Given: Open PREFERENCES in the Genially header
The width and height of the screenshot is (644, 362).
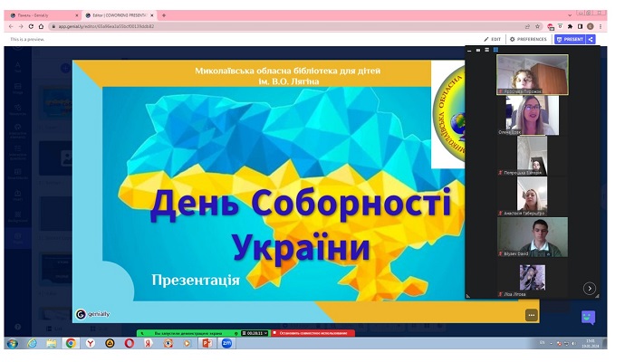Looking at the screenshot, I should (x=529, y=39).
